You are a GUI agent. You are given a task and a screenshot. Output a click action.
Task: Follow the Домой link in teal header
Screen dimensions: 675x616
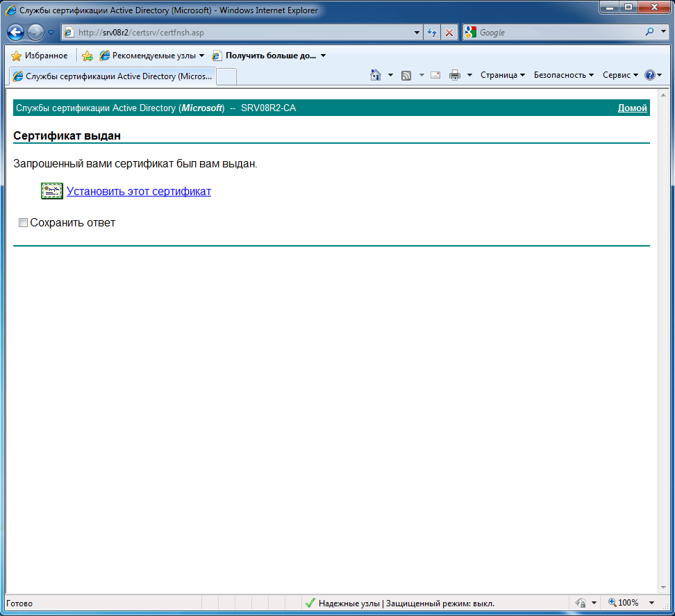(x=632, y=108)
